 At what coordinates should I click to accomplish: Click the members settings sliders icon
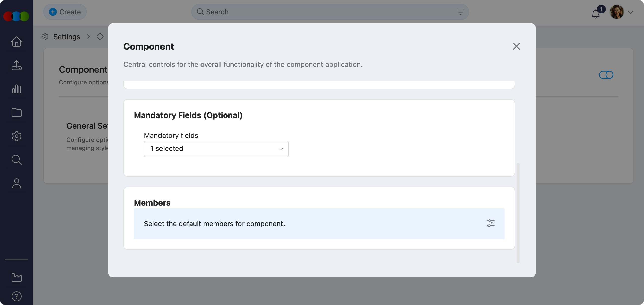[490, 223]
